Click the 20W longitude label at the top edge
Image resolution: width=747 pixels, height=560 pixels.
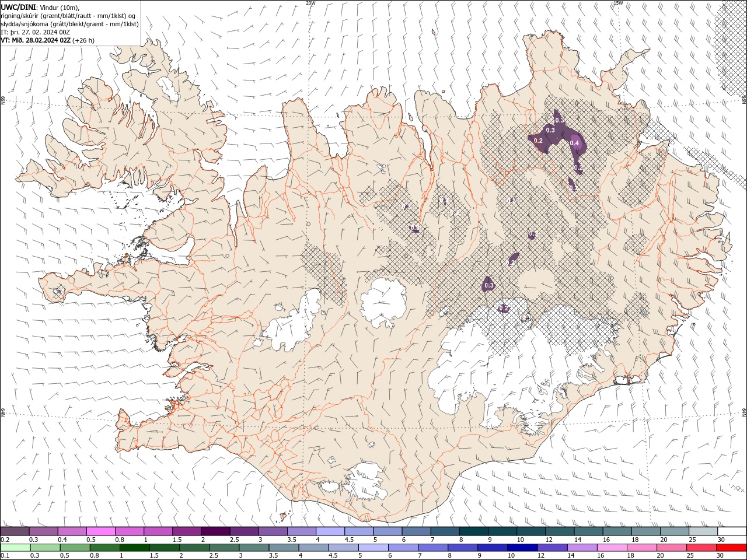310,3
